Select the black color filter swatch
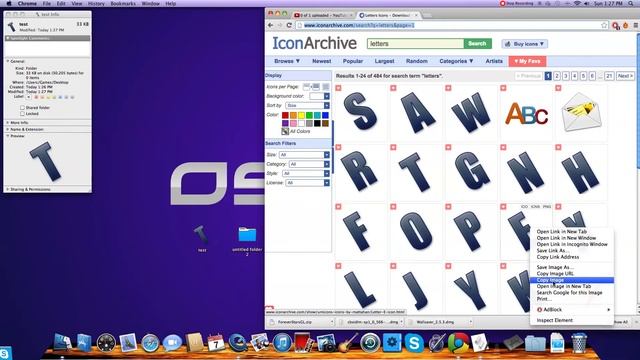640x360 pixels. tap(317, 123)
